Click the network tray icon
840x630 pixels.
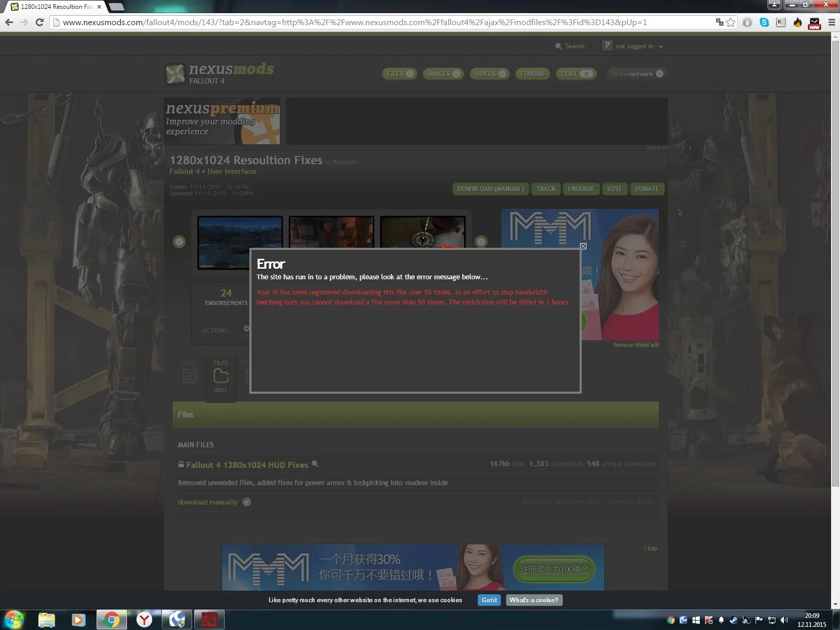(771, 620)
